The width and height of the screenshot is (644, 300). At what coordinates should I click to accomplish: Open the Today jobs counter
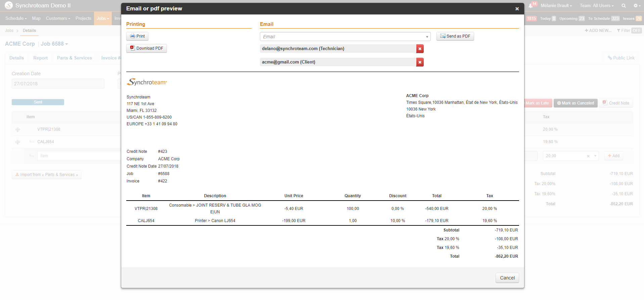click(548, 18)
